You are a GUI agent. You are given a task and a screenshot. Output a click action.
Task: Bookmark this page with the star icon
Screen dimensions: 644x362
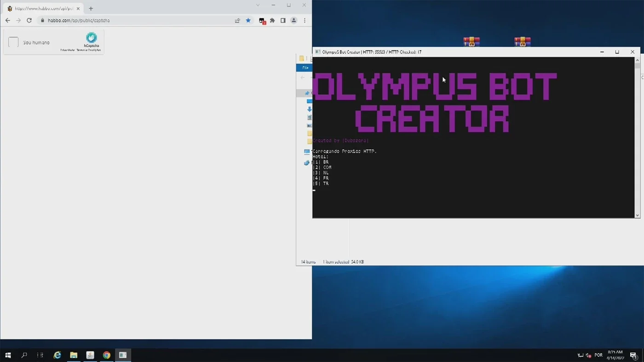coord(248,20)
